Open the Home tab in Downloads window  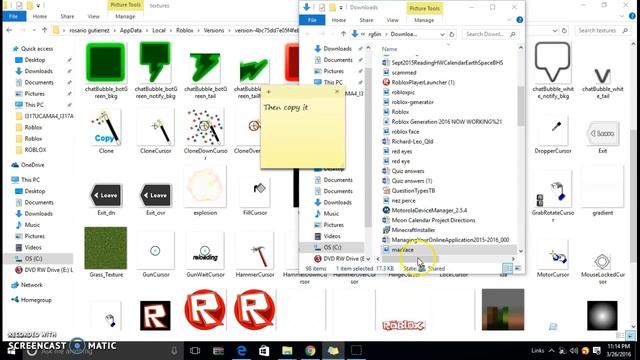[338, 20]
